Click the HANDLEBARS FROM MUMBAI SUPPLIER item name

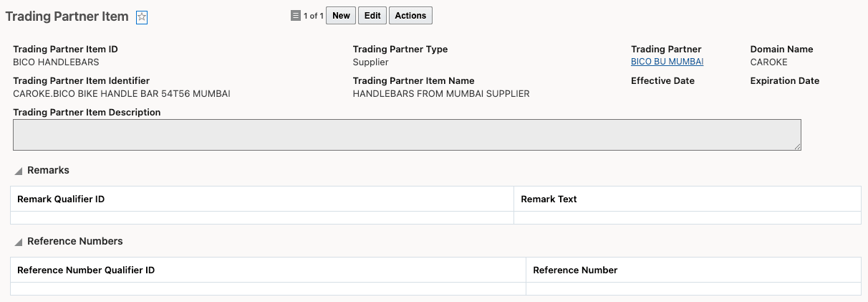pos(441,93)
